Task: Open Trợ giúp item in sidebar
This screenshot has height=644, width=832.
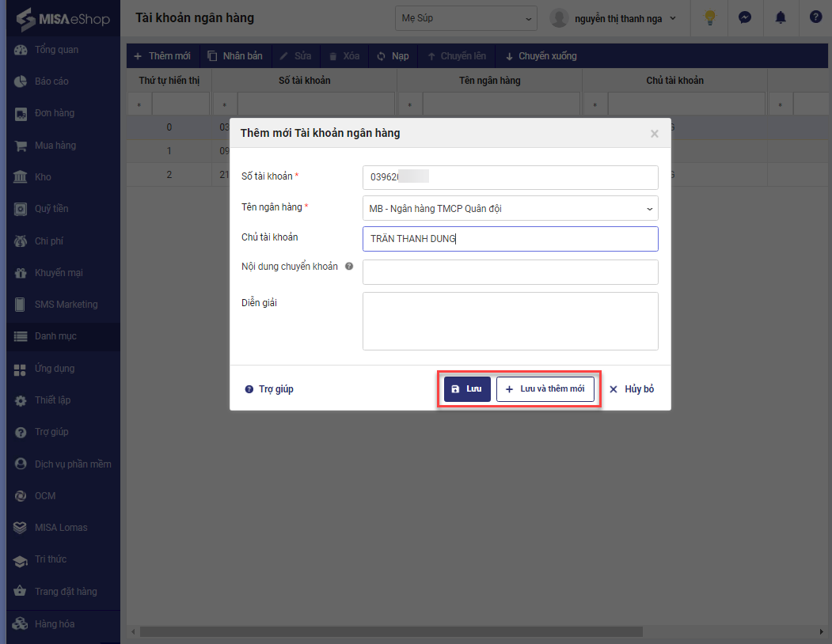Action: coord(63,432)
